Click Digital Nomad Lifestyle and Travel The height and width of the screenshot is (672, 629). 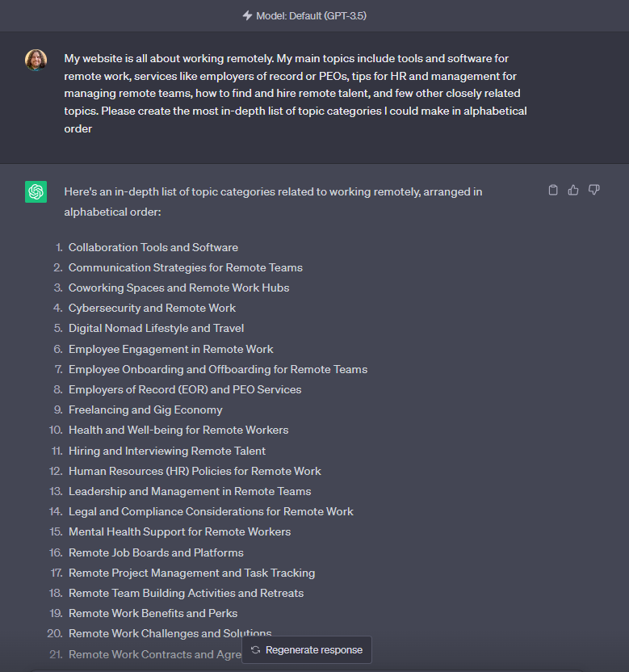point(156,328)
